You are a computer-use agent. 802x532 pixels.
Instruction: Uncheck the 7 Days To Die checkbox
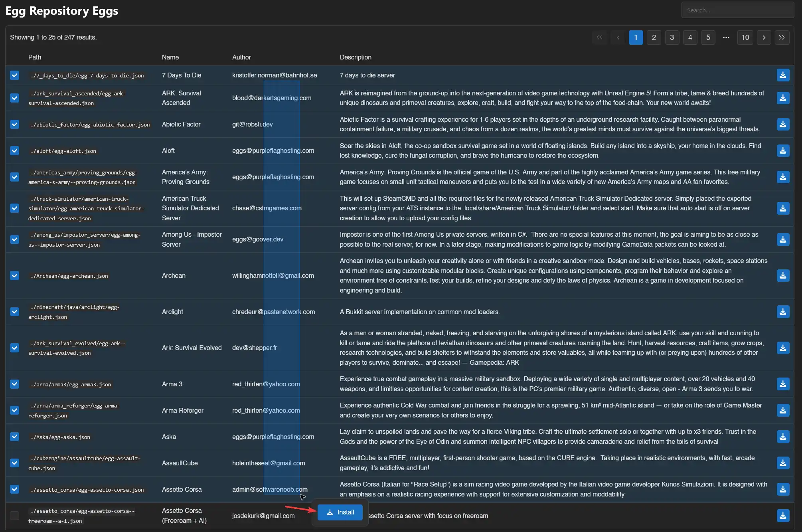coord(15,75)
